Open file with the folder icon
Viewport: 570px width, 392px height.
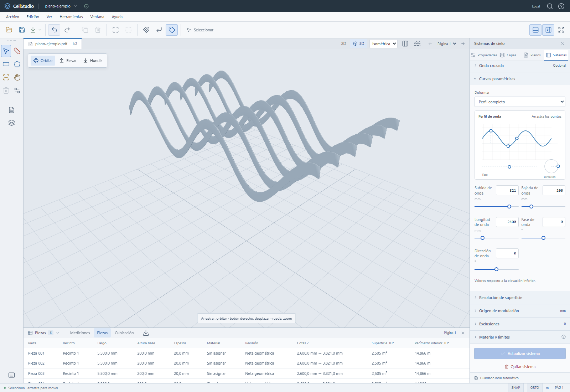[x=9, y=30]
